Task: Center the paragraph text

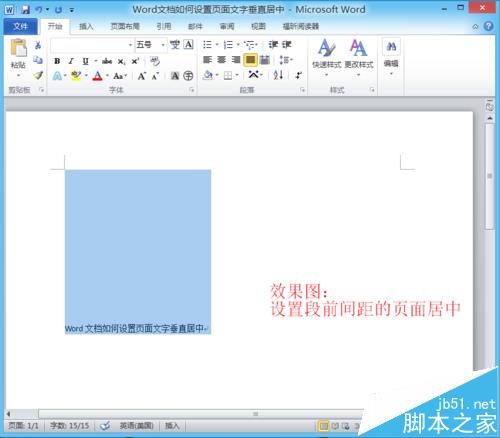Action: tap(222, 60)
